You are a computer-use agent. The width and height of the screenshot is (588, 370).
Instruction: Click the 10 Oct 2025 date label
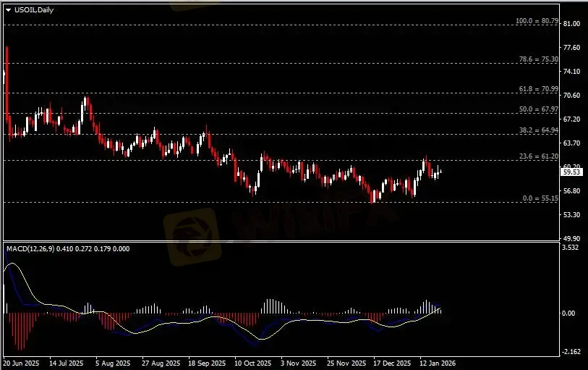[252, 363]
